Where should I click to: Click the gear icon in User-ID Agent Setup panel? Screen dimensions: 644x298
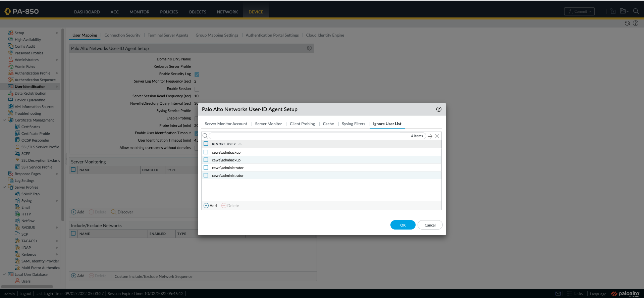pos(309,48)
